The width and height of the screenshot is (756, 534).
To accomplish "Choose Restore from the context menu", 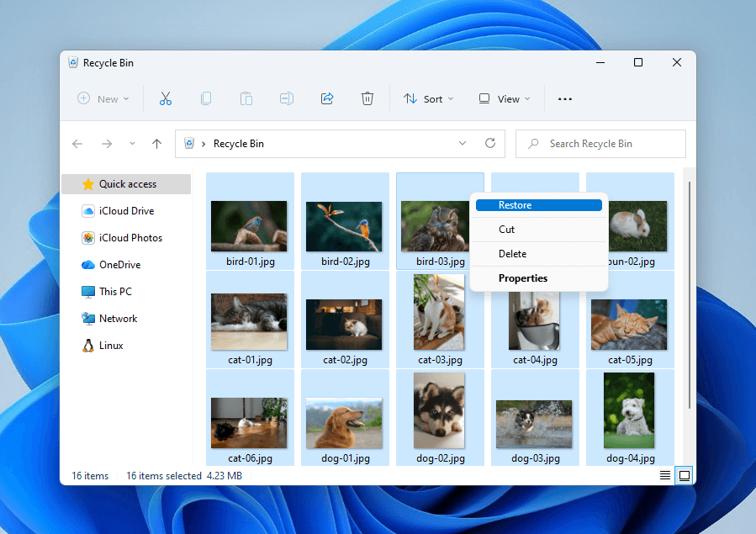I will pos(538,205).
